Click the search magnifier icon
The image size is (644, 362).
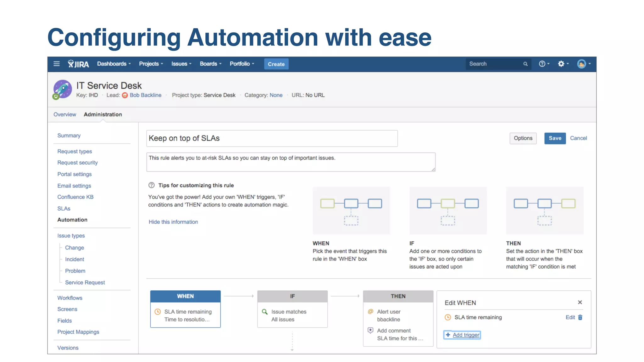point(525,64)
